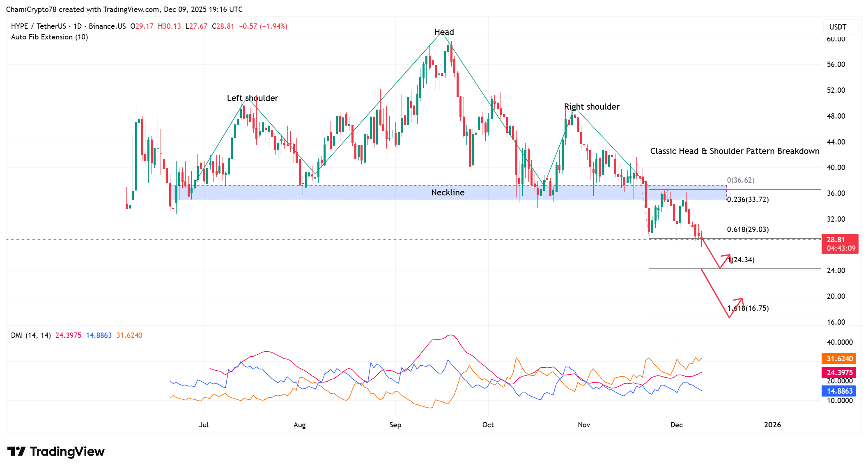
Task: Click the O29.17 open price value
Action: point(142,26)
